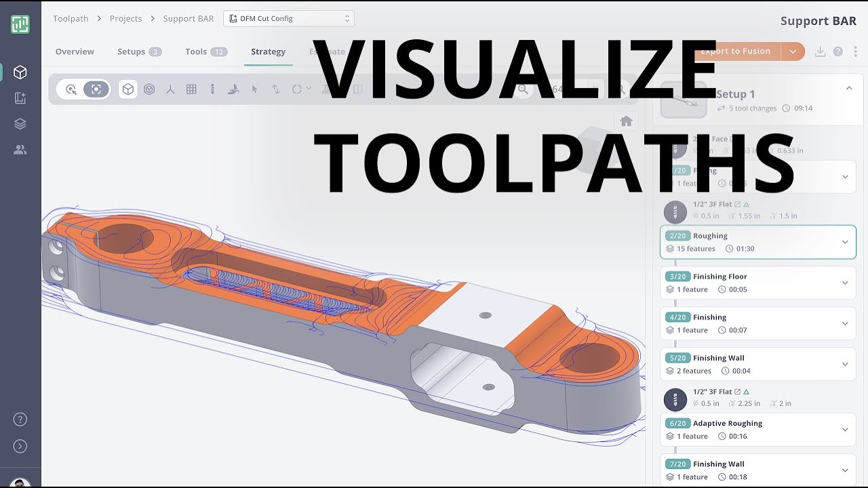Expand the 3/20 Finishing Floor operation
Screen dimensions: 868x488
[845, 283]
